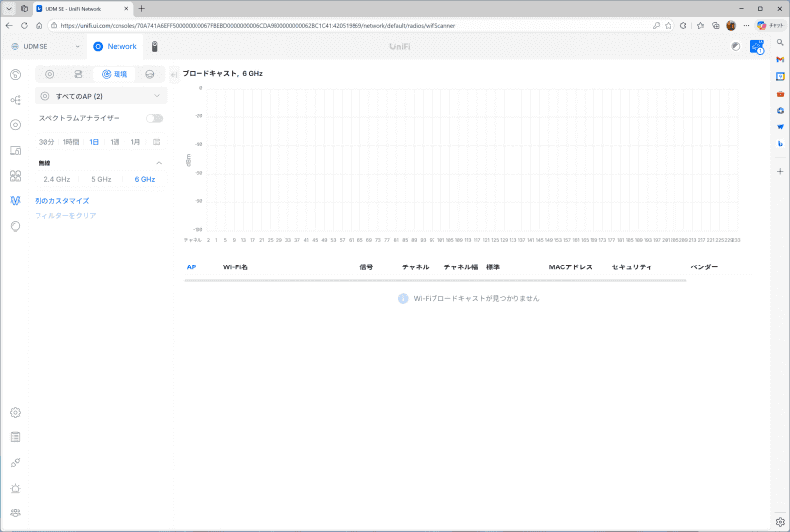This screenshot has width=790, height=532.
Task: Sort the table by MACアドレス column
Action: (571, 267)
